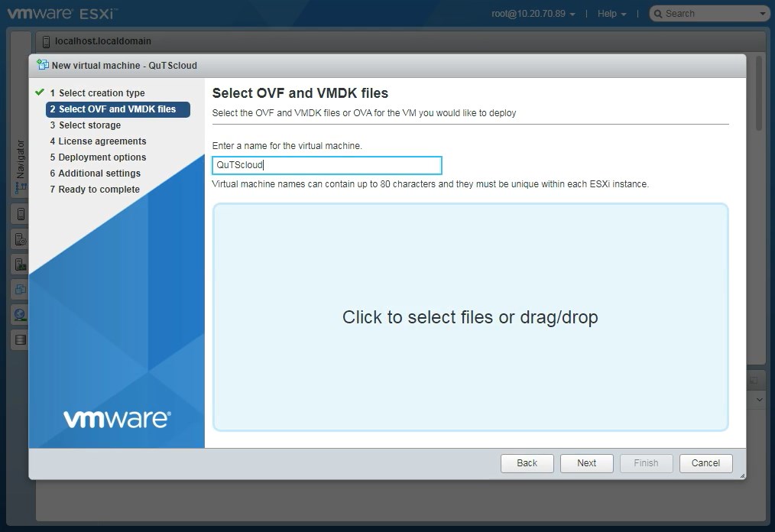775x532 pixels.
Task: Select step 7 Ready to complete
Action: click(x=95, y=190)
